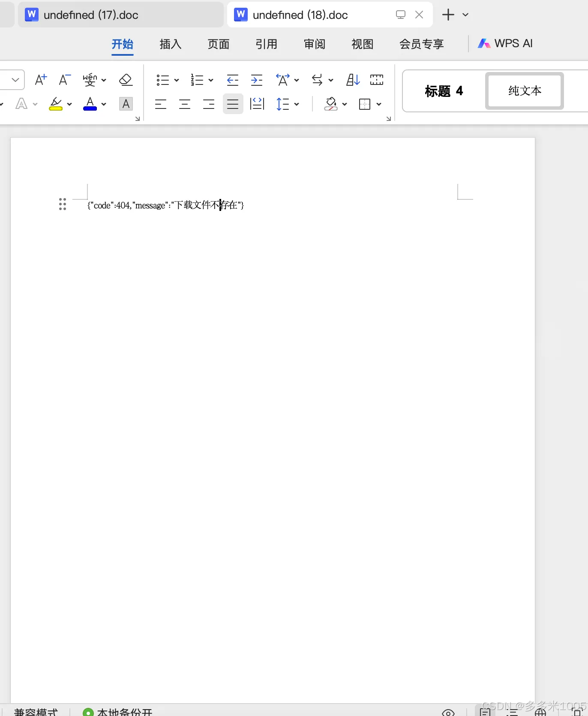The height and width of the screenshot is (716, 588).
Task: Expand bullet list style dropdown
Action: 177,80
